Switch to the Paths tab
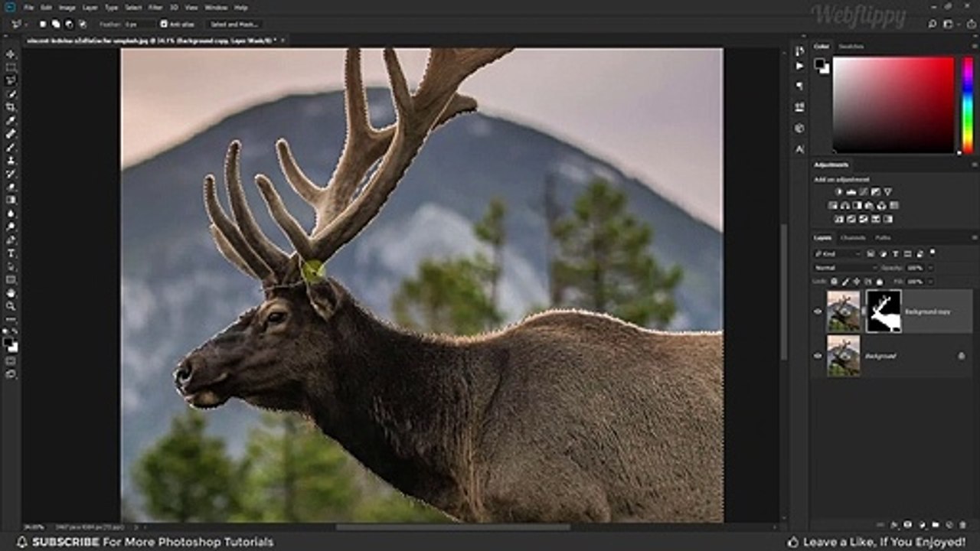Image resolution: width=980 pixels, height=551 pixels. click(883, 238)
